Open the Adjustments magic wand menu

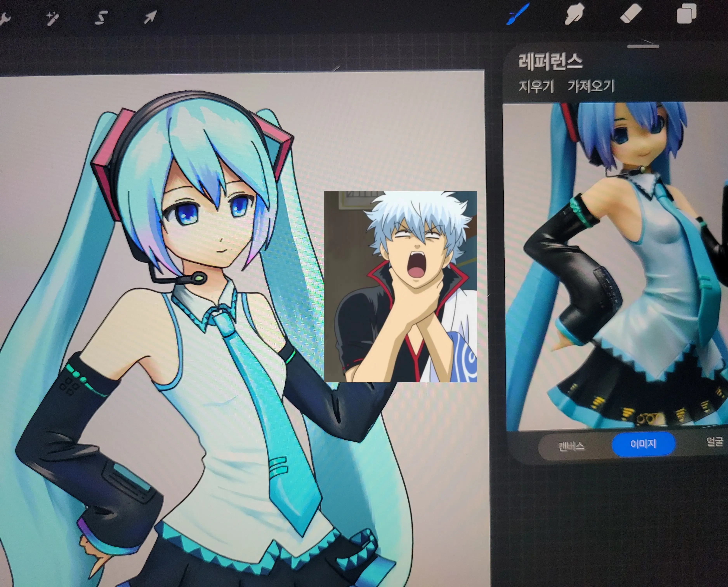coord(52,18)
